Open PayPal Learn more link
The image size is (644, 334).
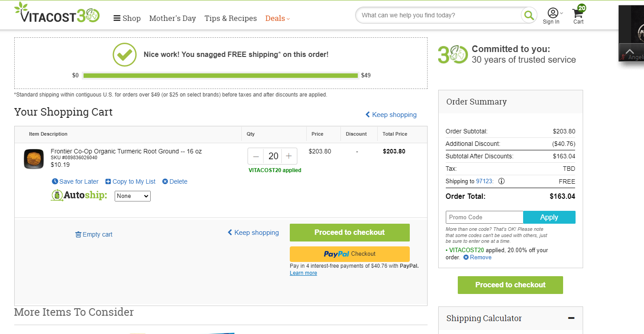[303, 273]
